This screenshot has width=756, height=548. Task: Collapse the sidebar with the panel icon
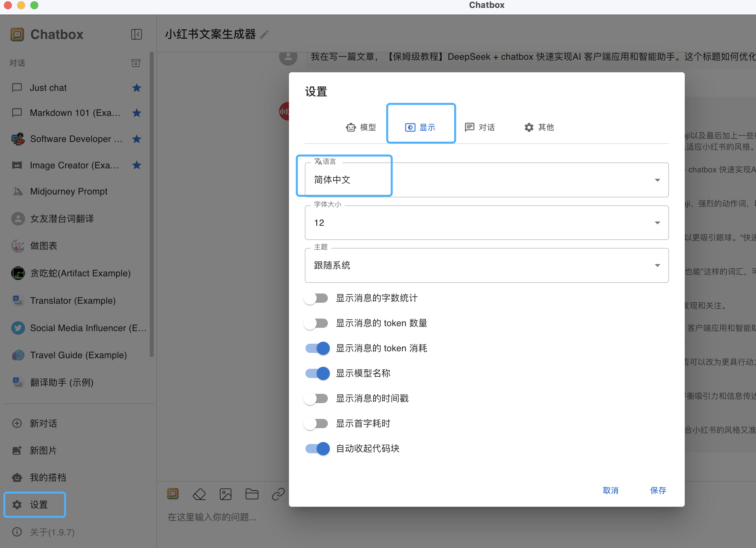tap(136, 34)
